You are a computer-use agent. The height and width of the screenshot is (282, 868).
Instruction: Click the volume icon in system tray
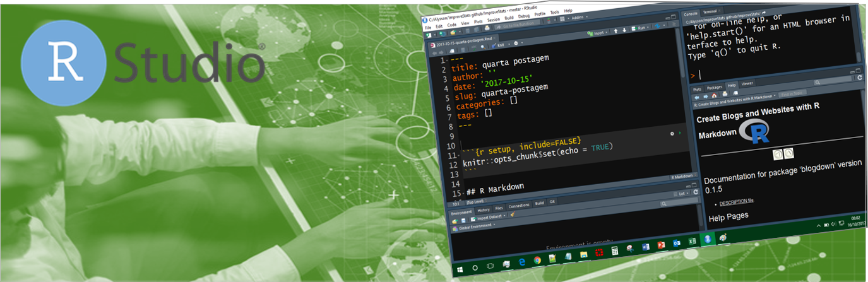pos(833,224)
